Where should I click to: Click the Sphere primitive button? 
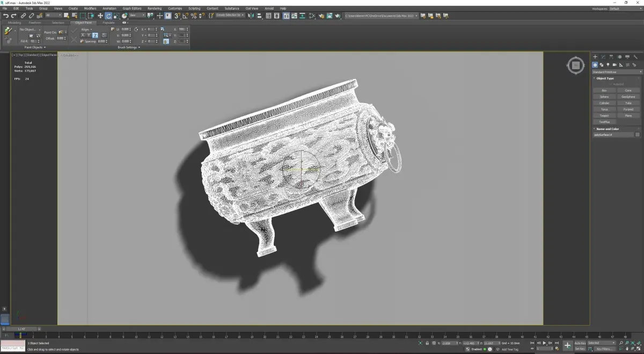point(604,97)
